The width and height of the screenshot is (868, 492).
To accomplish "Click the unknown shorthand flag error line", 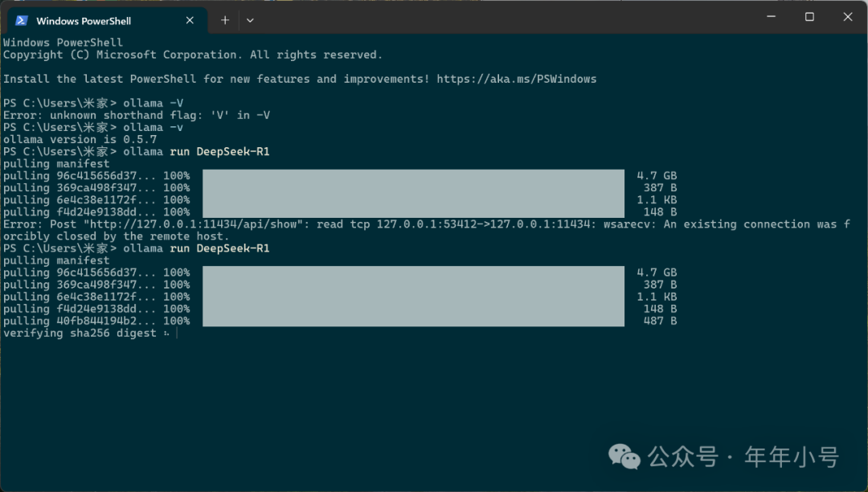I will (x=137, y=115).
